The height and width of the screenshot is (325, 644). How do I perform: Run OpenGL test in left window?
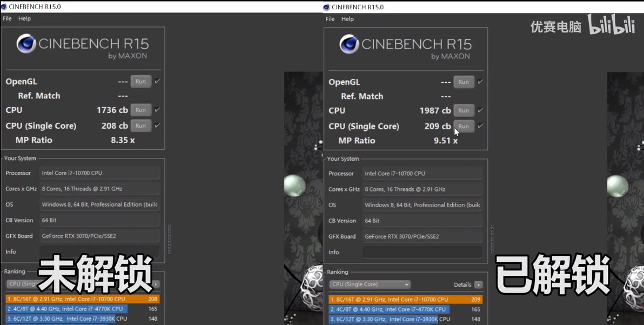[x=141, y=81]
